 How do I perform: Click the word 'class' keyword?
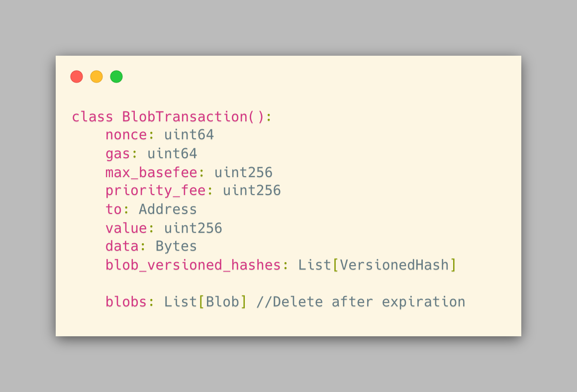coord(93,117)
